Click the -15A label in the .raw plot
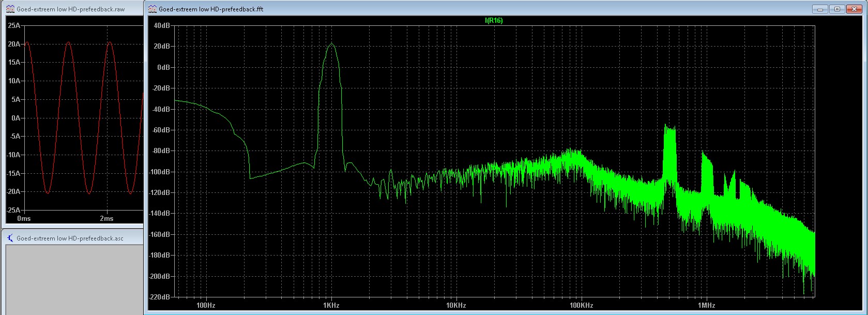Image resolution: width=868 pixels, height=315 pixels. pos(13,173)
